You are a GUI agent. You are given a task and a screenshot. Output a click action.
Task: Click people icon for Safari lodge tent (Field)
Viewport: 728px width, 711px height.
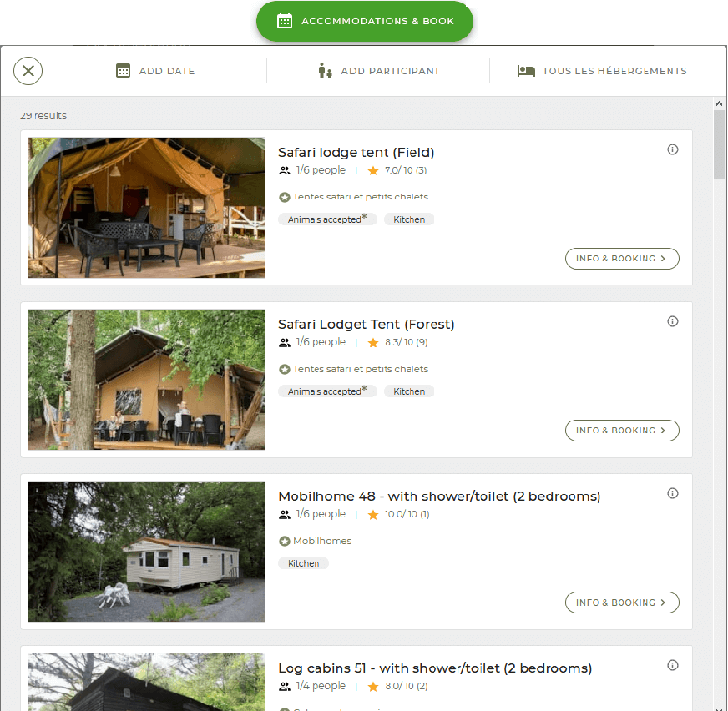click(284, 171)
